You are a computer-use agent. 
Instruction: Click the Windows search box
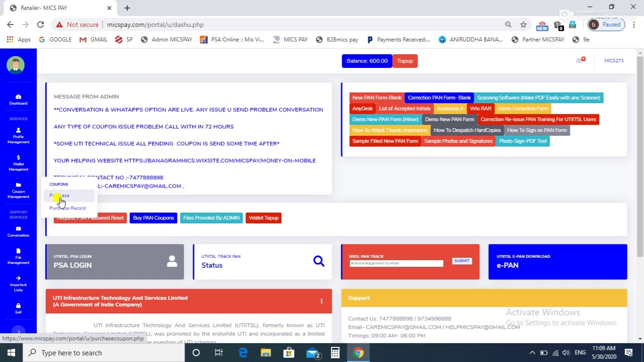104,353
